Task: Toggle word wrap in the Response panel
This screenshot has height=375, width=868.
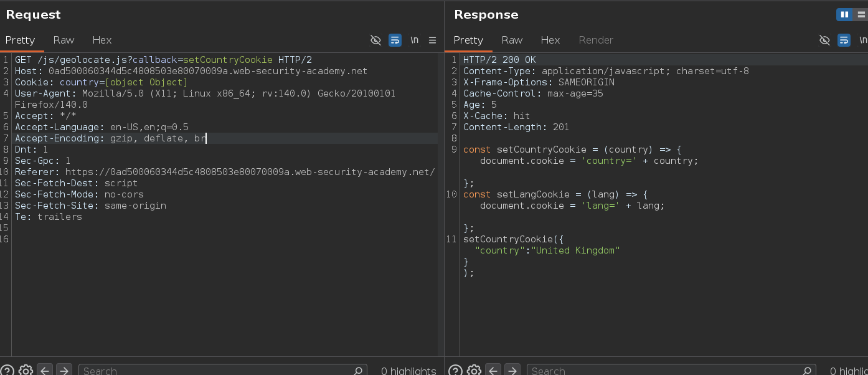Action: 844,40
